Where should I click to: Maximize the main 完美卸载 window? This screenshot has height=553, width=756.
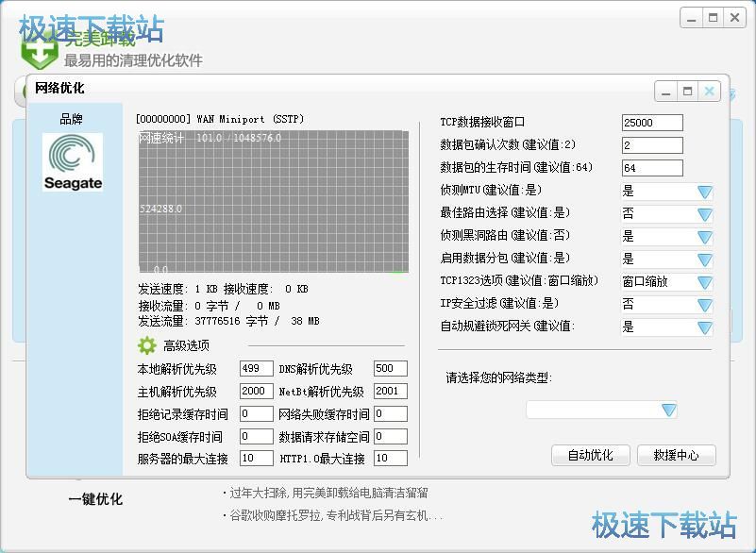[714, 18]
